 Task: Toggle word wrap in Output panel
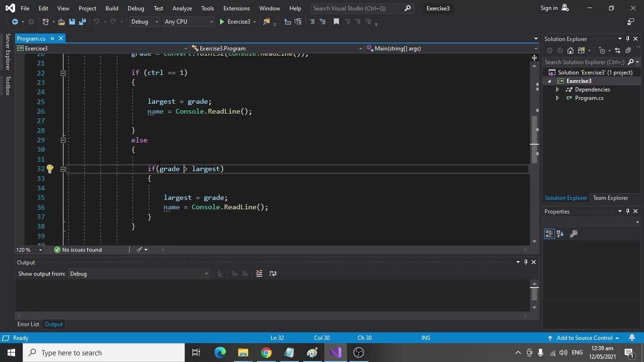coord(273,274)
